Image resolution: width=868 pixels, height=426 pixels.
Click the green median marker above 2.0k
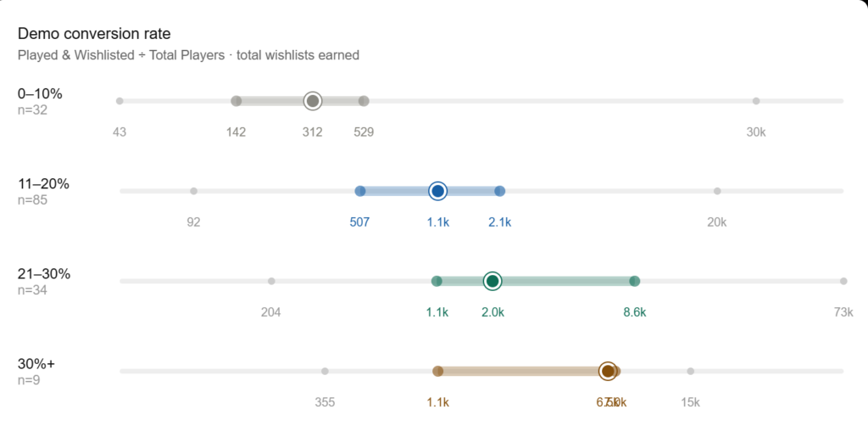pyautogui.click(x=492, y=281)
